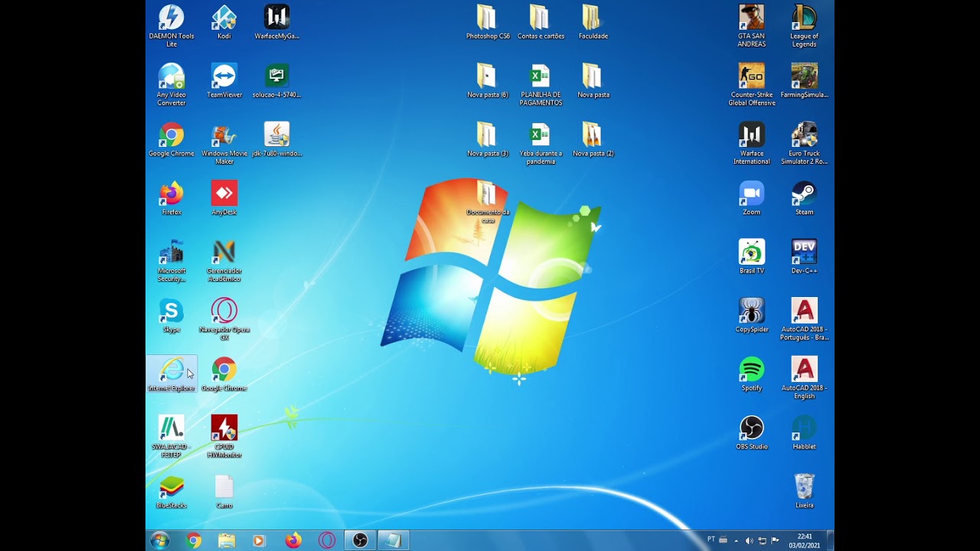
Task: Select League of Legends shortcut
Action: pos(804,25)
